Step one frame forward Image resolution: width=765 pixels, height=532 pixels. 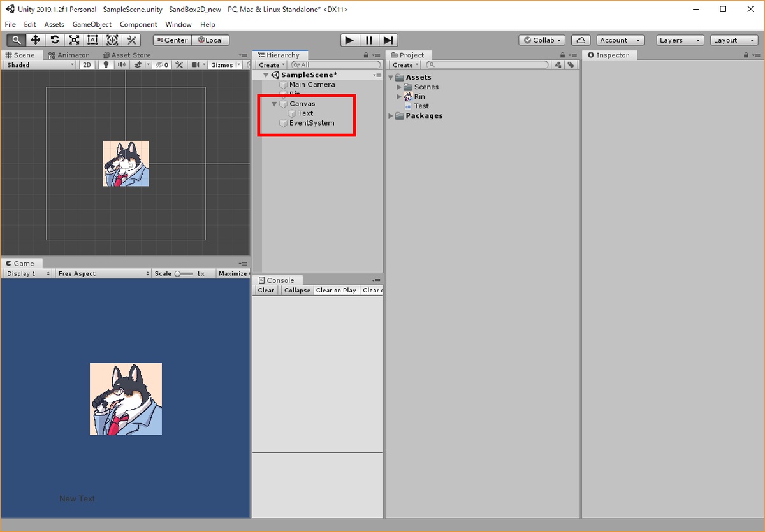click(x=389, y=40)
